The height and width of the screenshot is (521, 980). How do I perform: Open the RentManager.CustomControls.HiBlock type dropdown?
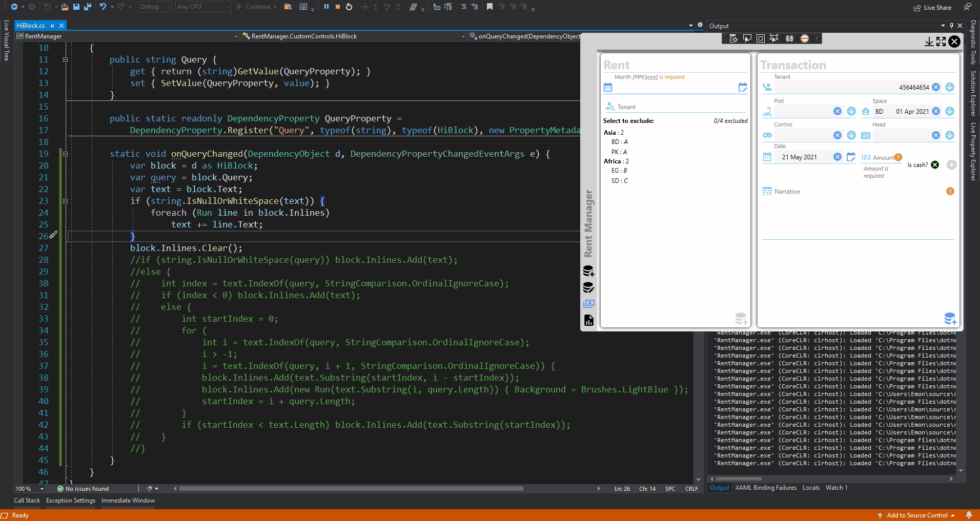(x=354, y=36)
